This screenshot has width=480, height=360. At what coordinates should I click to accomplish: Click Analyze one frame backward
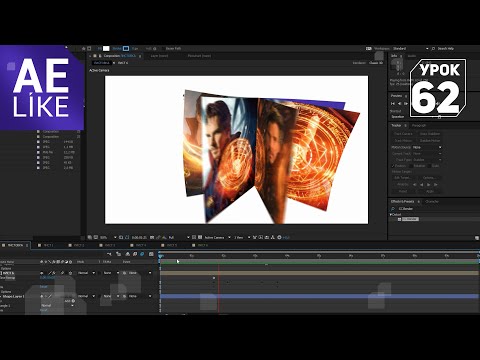[415, 184]
